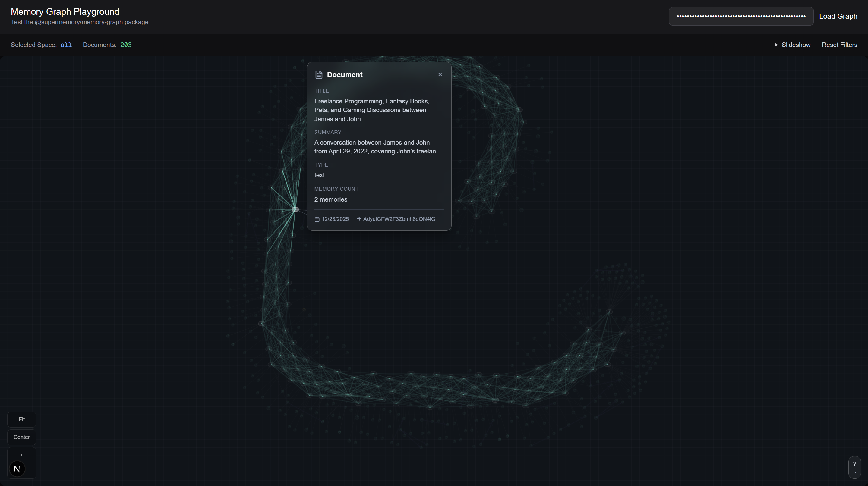Click the highlighted selected graph node
This screenshot has height=486, width=868.
[295, 209]
